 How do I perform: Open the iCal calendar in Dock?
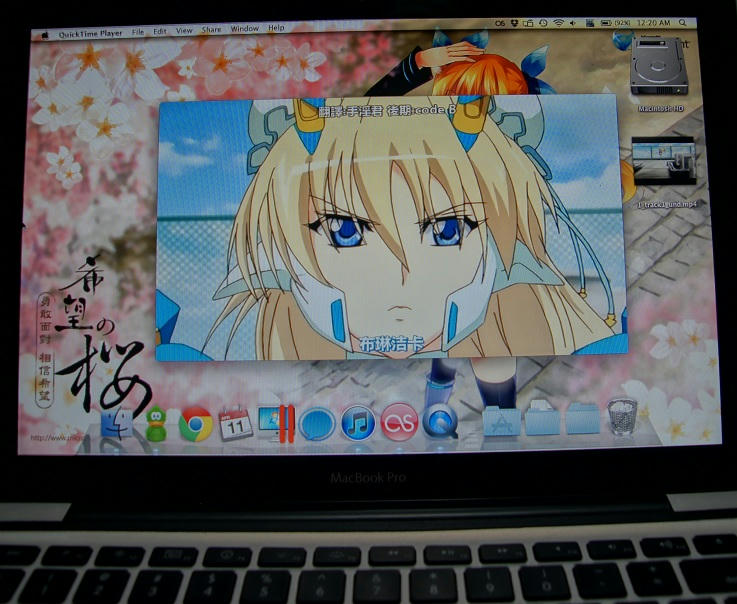(x=235, y=424)
